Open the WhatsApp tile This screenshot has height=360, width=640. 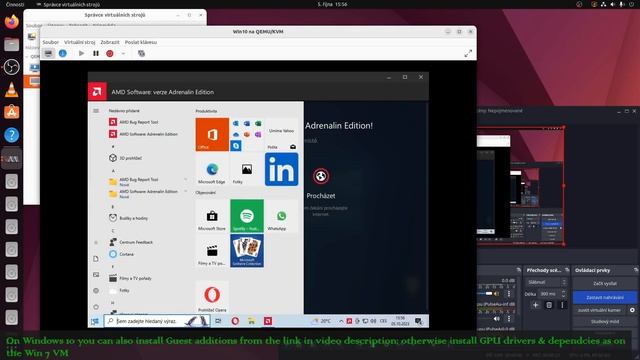pyautogui.click(x=281, y=216)
